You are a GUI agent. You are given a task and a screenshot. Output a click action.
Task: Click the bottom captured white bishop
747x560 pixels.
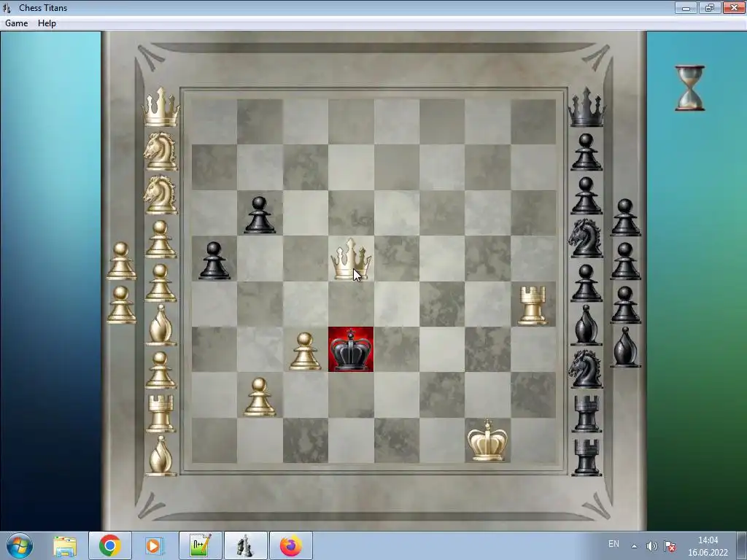161,455
